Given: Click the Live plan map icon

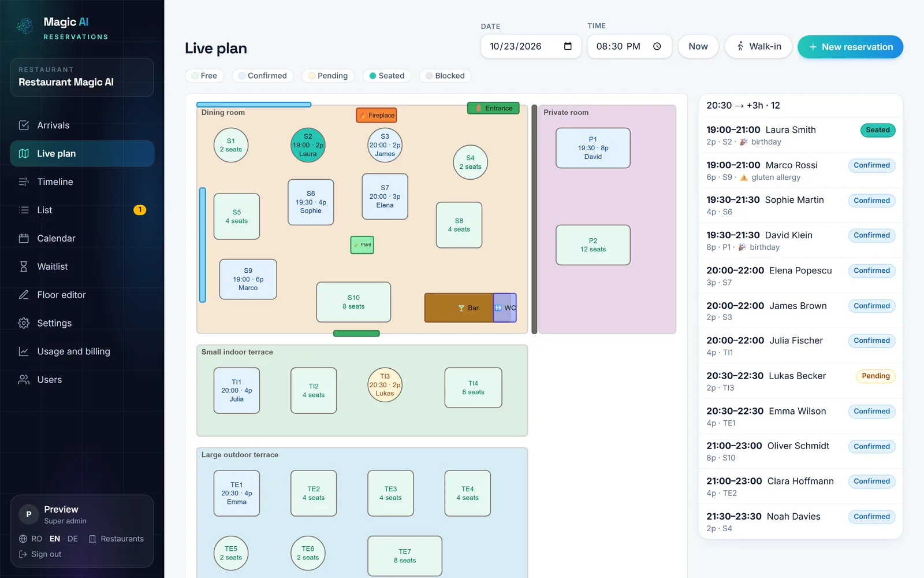Looking at the screenshot, I should point(24,154).
